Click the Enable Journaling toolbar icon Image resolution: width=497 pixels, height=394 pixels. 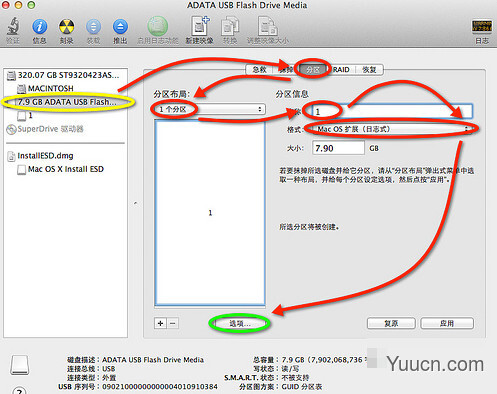coord(157,26)
